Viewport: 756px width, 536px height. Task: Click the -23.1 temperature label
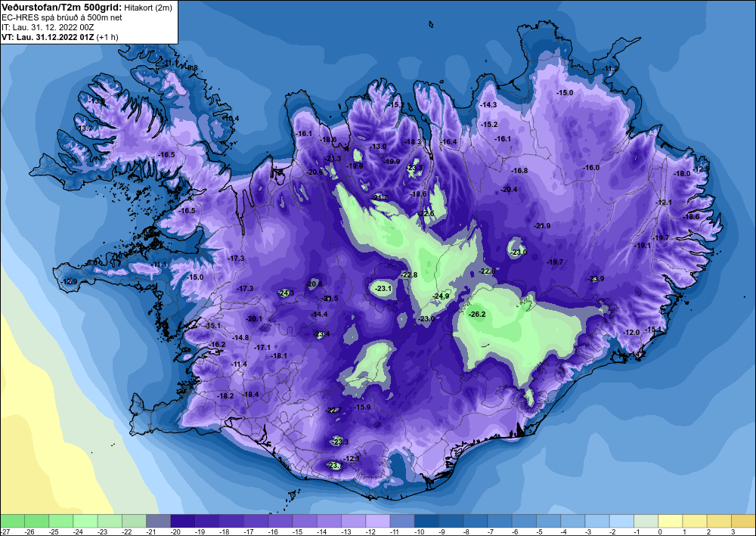383,288
